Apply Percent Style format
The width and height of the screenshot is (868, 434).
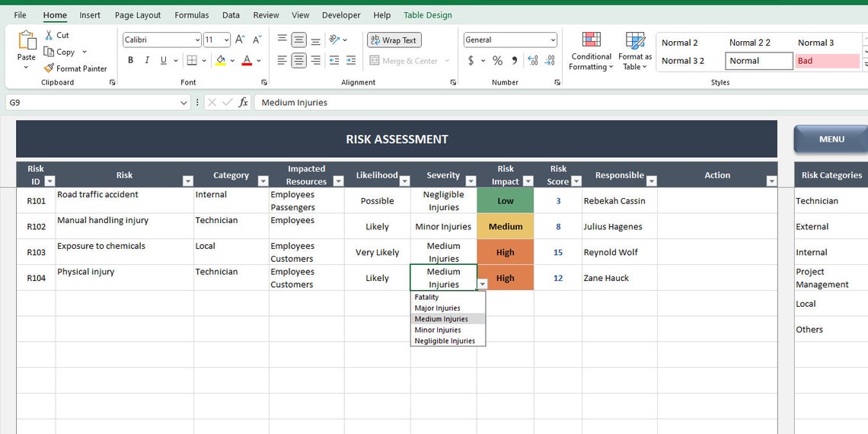pos(498,60)
